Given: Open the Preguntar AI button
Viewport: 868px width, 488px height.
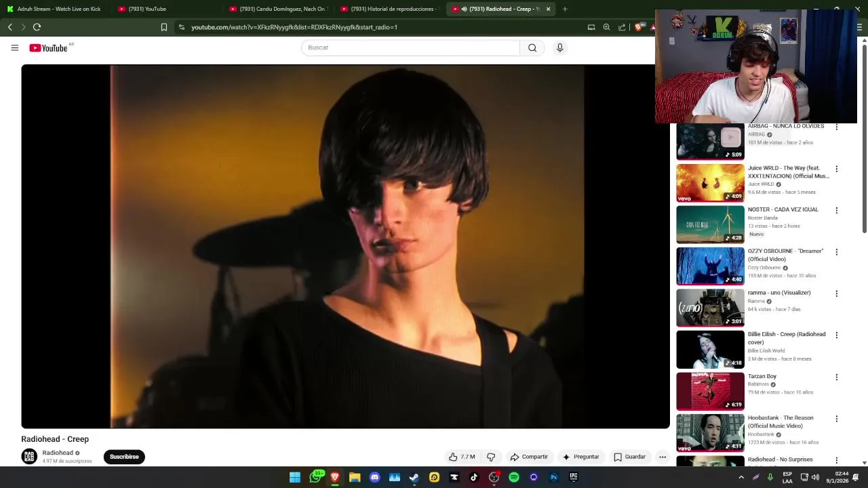Looking at the screenshot, I should [580, 457].
